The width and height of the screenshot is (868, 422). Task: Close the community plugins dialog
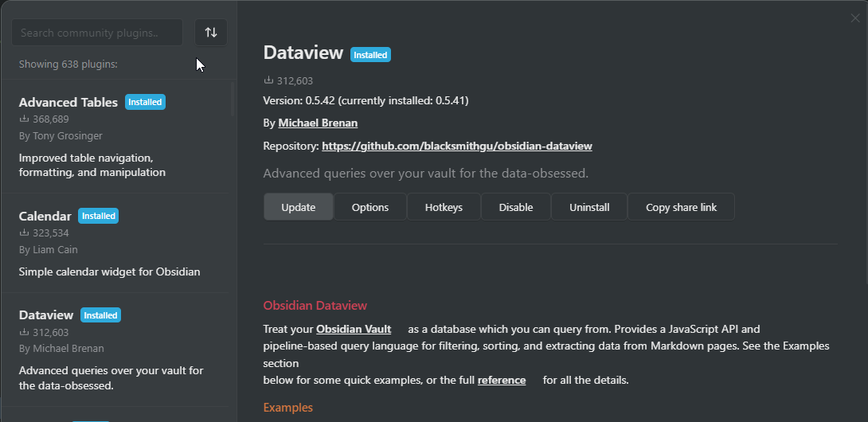tap(855, 18)
